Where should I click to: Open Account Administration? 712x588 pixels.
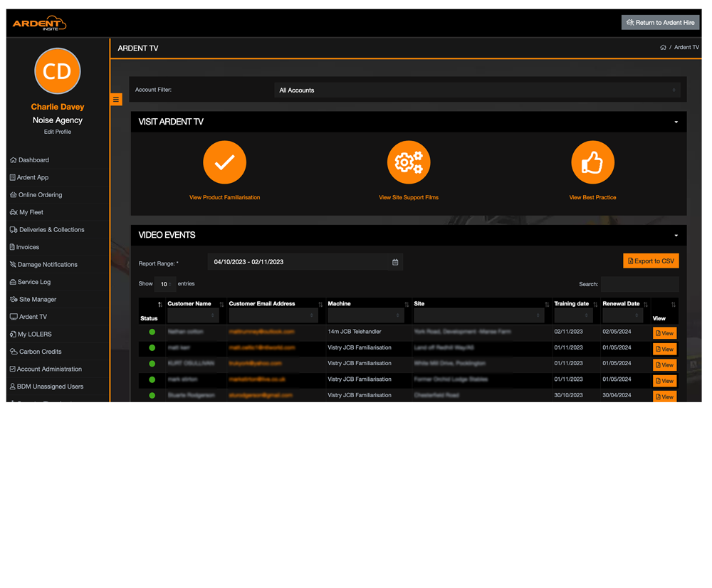click(46, 369)
